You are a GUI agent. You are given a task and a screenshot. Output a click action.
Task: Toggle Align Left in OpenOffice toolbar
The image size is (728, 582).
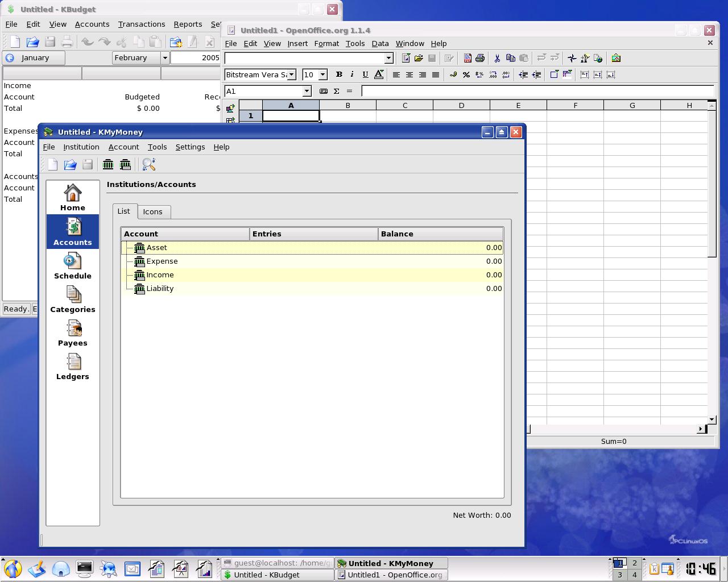tap(396, 74)
